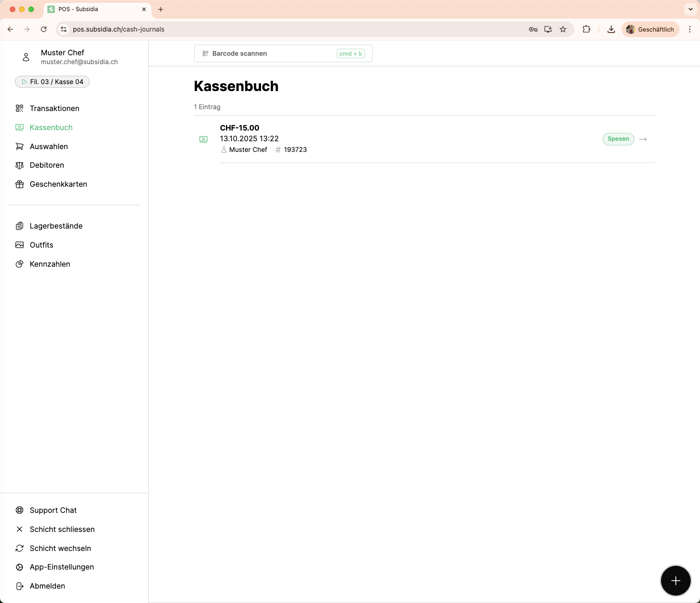Open Debitoren via the scales icon

(x=20, y=165)
